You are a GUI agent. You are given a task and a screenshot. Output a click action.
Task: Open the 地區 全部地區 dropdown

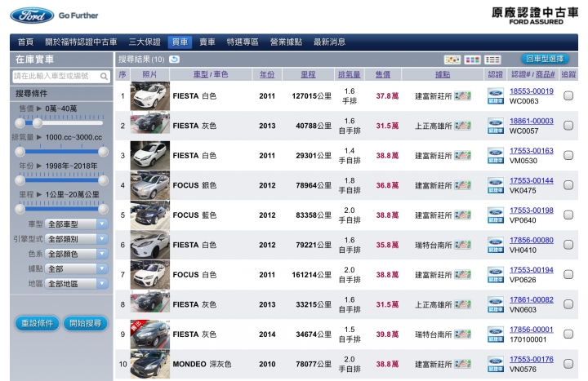tap(77, 284)
